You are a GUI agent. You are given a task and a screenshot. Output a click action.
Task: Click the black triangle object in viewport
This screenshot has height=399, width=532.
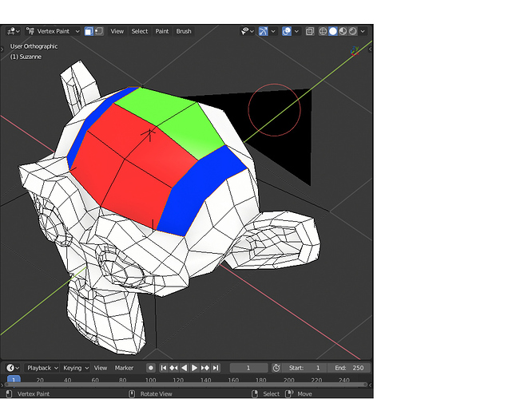pyautogui.click(x=292, y=149)
